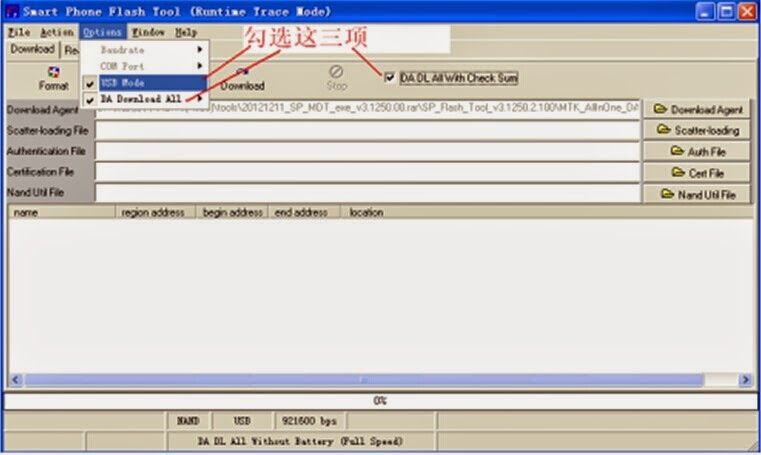
Task: Expand the Baudrate submenu arrow
Action: tap(199, 49)
